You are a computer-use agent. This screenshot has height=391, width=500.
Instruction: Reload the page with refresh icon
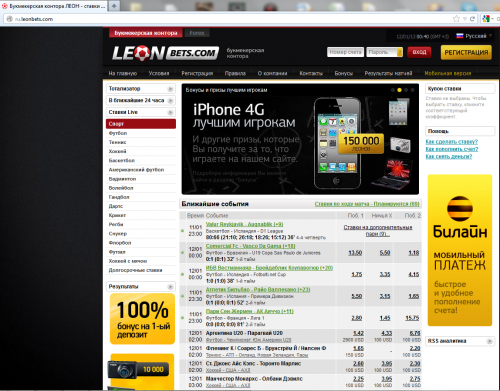(x=472, y=19)
